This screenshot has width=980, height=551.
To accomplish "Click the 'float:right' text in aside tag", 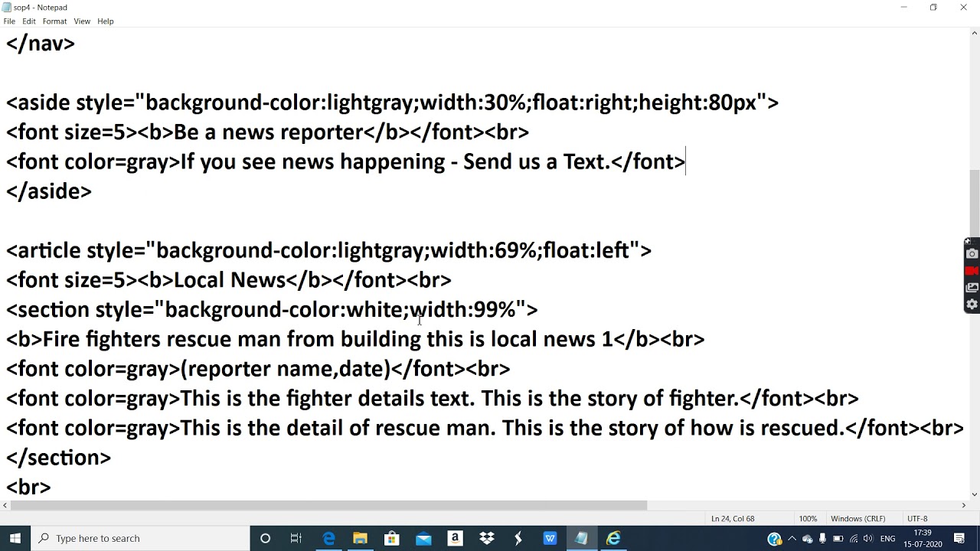I will (x=583, y=103).
